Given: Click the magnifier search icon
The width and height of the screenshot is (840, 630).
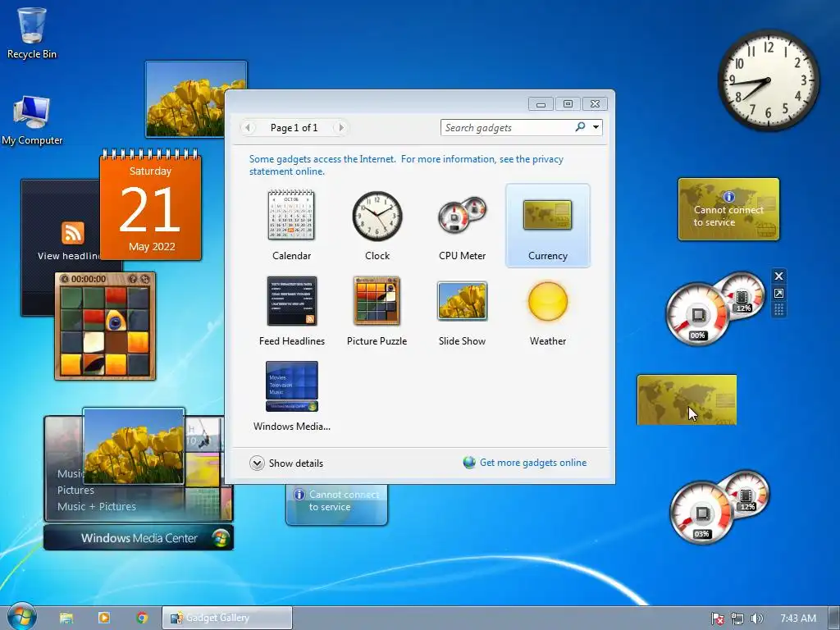Looking at the screenshot, I should pyautogui.click(x=580, y=127).
